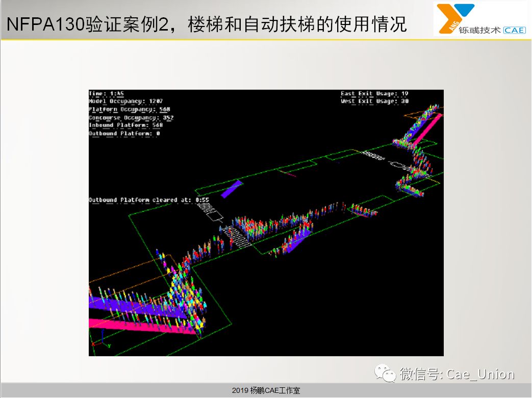
Task: Click the XYZ axis indicator in simulation
Action: click(101, 340)
